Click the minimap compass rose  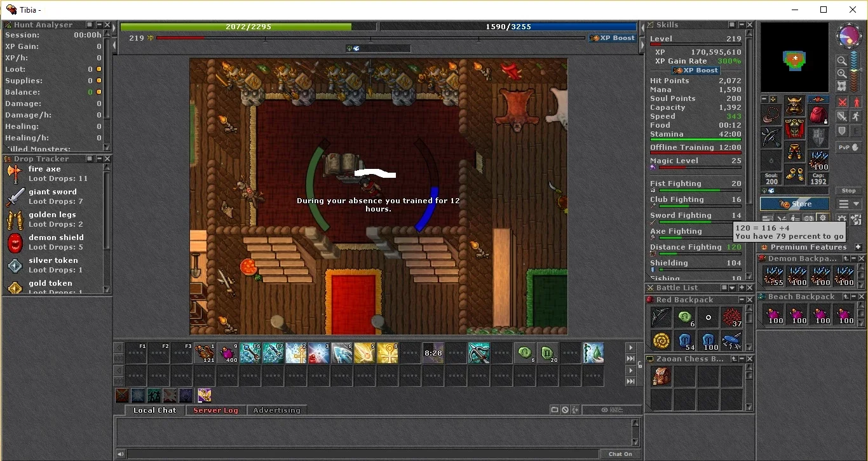coord(848,37)
